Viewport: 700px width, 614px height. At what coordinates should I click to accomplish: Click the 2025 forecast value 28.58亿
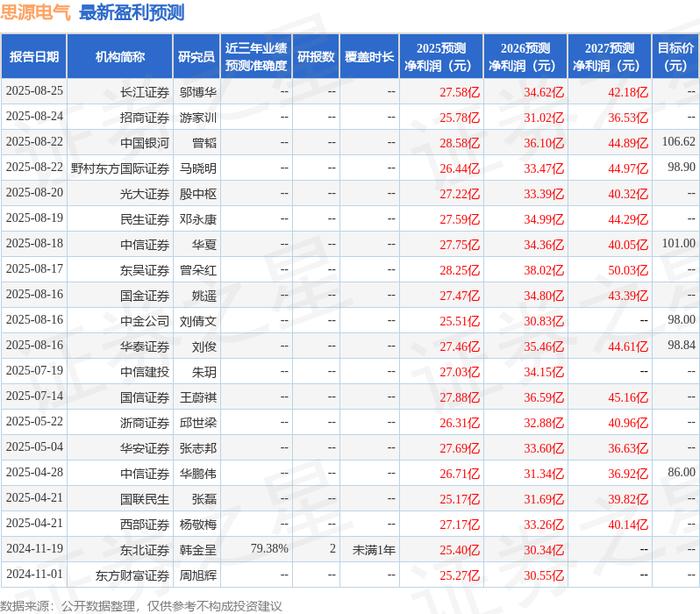(x=459, y=143)
